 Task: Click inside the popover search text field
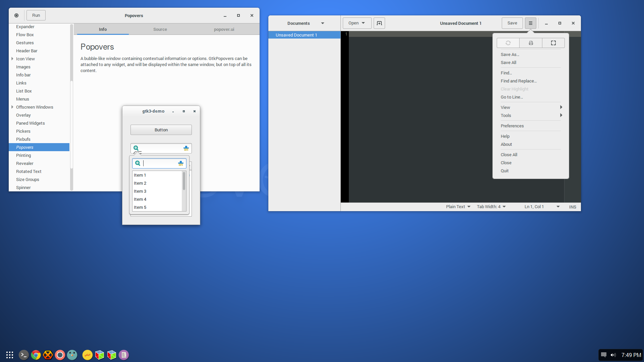click(x=160, y=163)
